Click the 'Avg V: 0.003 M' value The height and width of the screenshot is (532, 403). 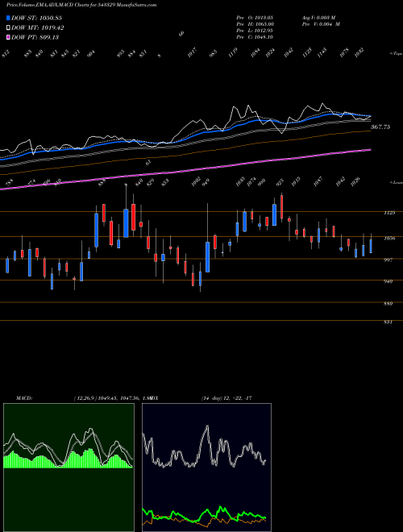318,17
